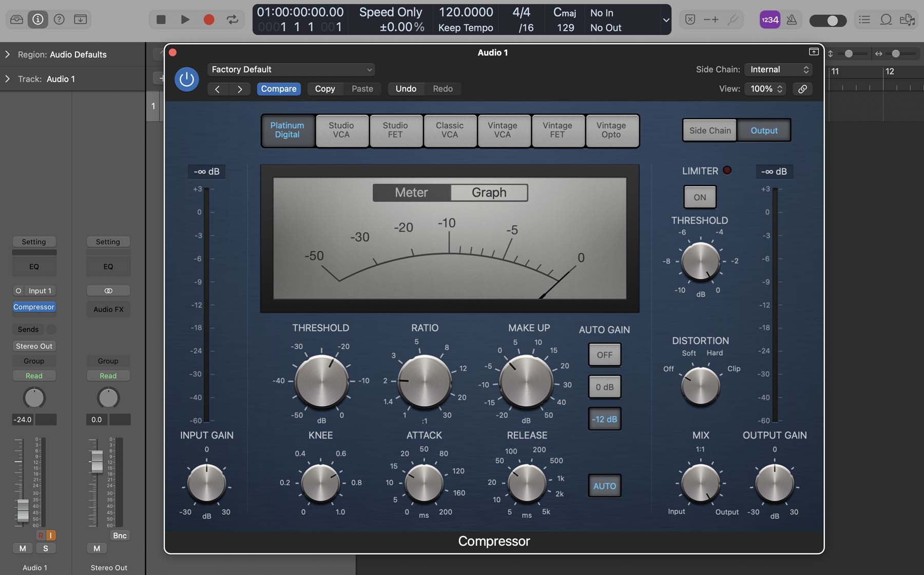Turn the Limiter ON button
The height and width of the screenshot is (575, 924).
click(x=700, y=197)
